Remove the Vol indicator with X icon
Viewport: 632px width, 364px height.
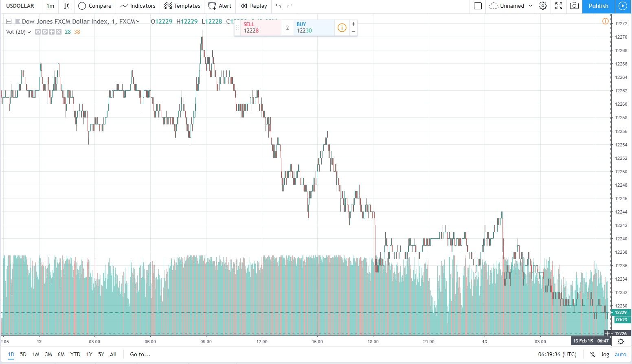59,32
